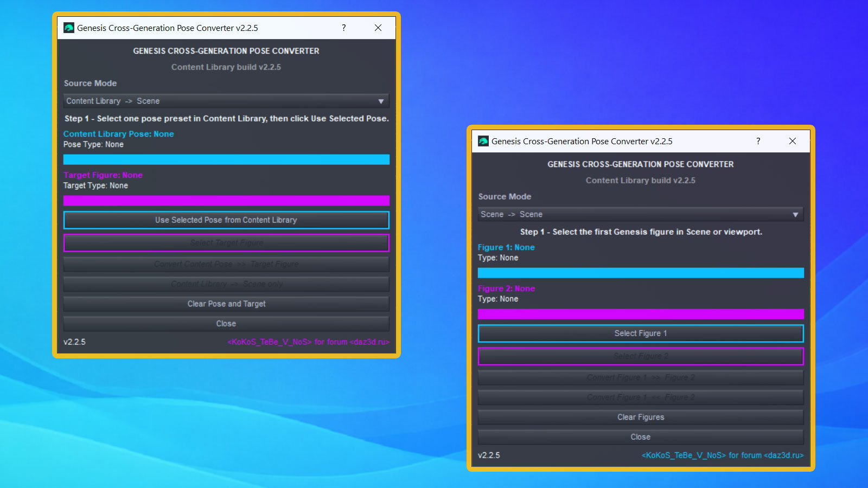Click the 'Figure 2: None' label
The height and width of the screenshot is (488, 868).
pyautogui.click(x=506, y=288)
